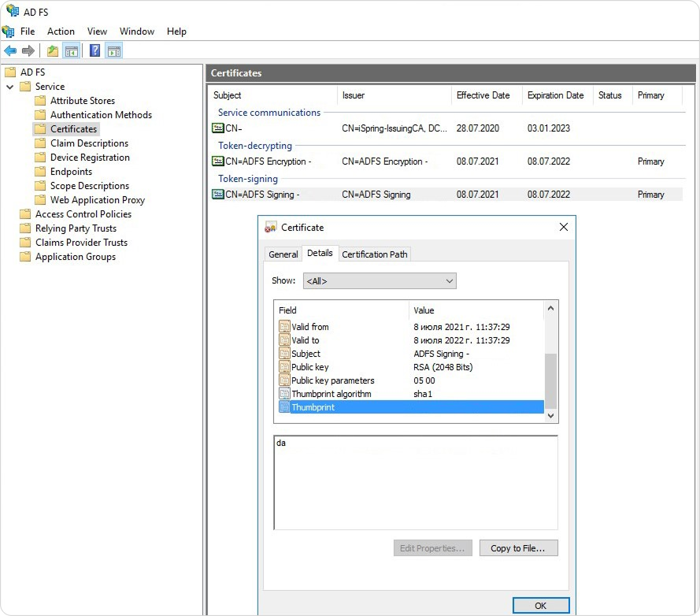Select the ADFS Signing certificate icon

click(x=218, y=195)
